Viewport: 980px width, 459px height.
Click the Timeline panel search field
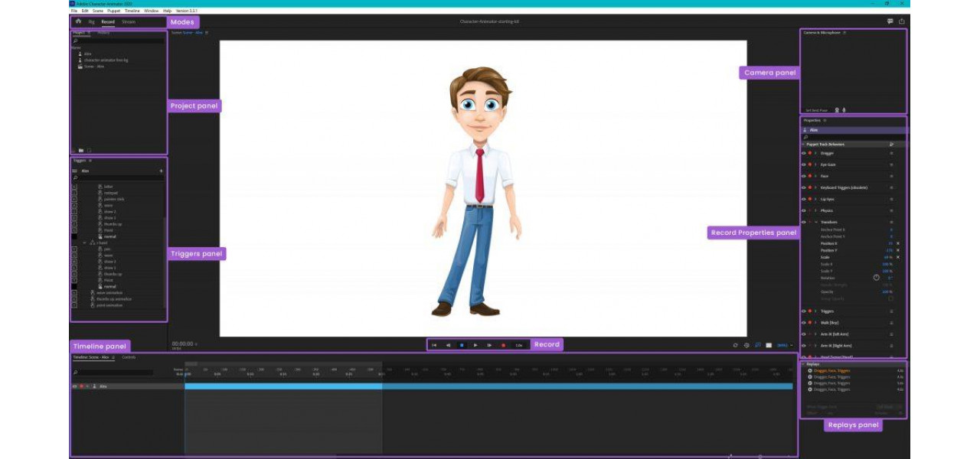click(113, 373)
